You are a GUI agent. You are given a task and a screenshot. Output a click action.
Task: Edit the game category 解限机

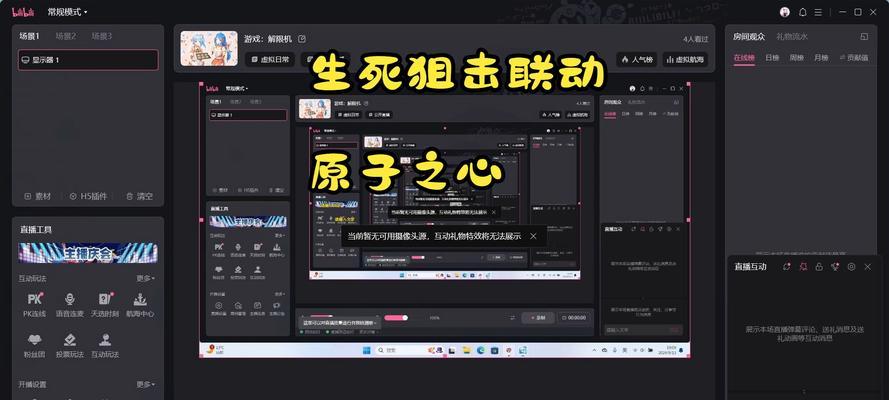[302, 39]
